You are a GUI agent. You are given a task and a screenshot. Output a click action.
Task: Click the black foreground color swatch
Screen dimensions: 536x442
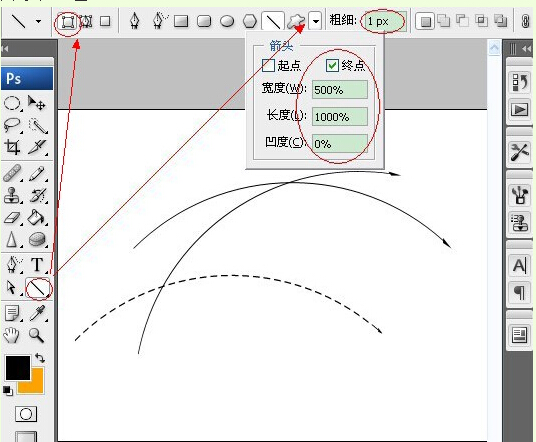coord(18,368)
